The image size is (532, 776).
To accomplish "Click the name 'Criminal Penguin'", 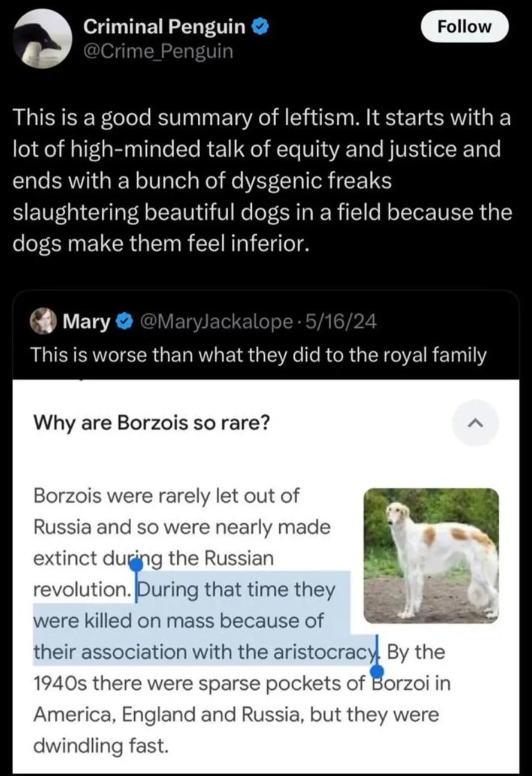I will 167,26.
